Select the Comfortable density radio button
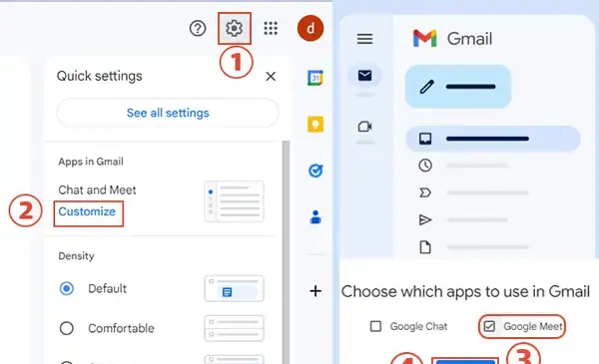 [67, 328]
